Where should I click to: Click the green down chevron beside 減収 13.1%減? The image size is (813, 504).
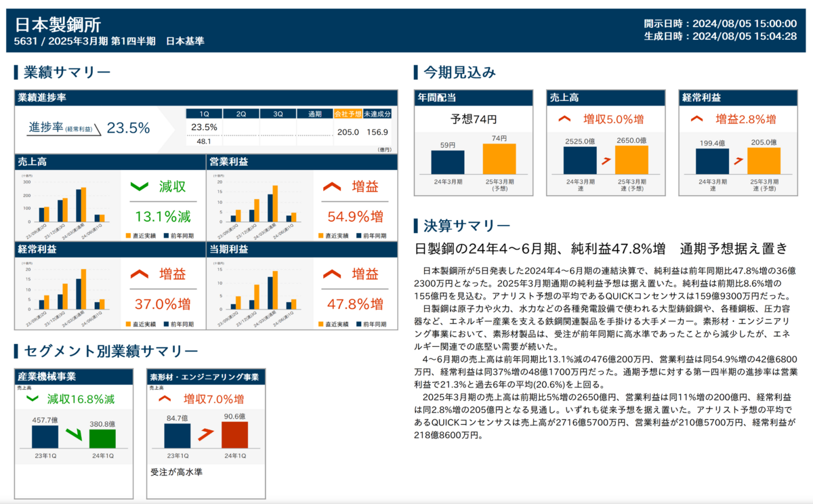tap(139, 186)
